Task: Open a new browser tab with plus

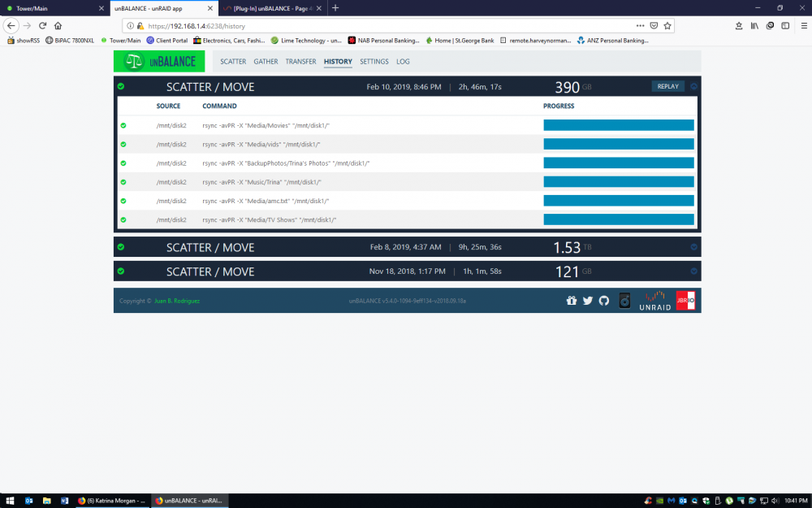Action: 335,8
